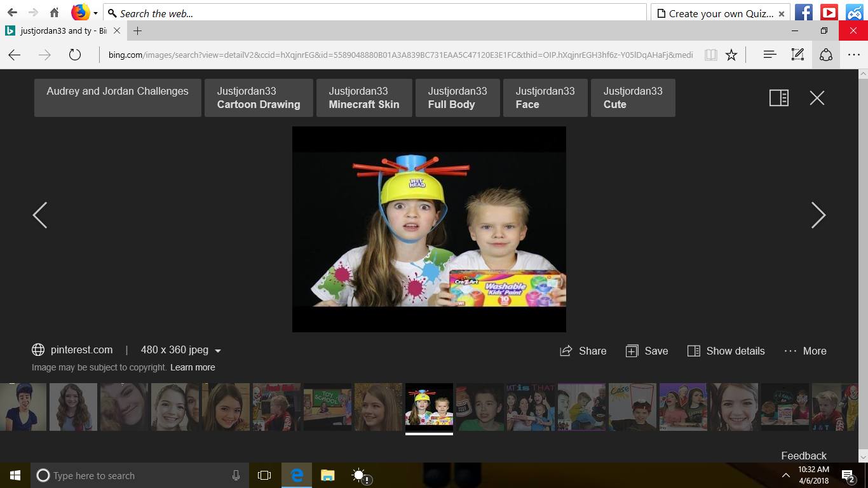Click the Learn more copyright link
Viewport: 868px width, 488px height.
point(193,367)
